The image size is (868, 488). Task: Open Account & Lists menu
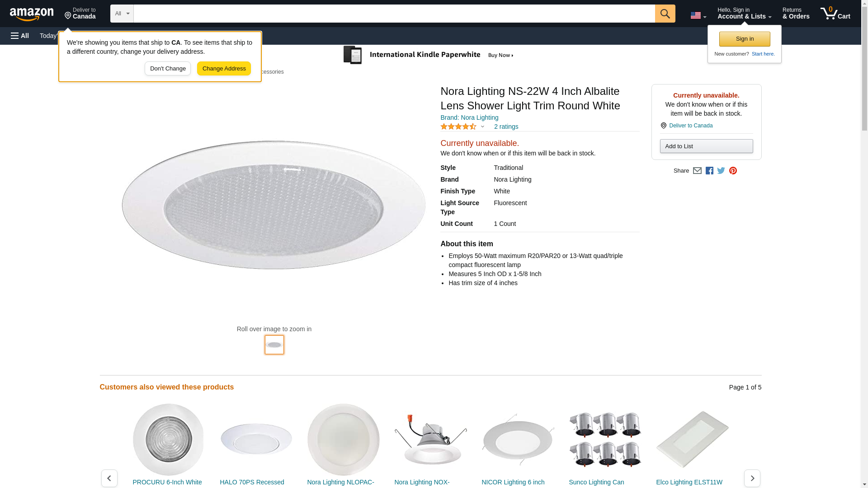point(744,14)
